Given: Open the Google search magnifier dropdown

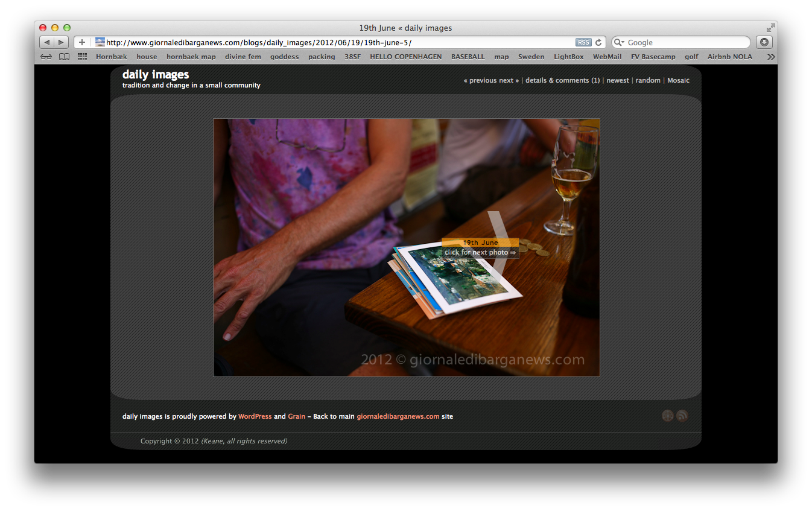Looking at the screenshot, I should point(620,42).
